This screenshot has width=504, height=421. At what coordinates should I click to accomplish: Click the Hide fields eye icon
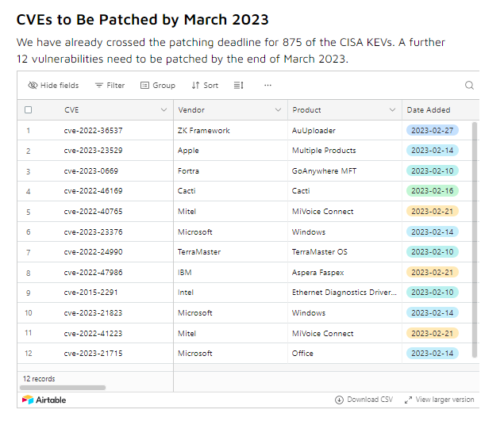(x=33, y=86)
